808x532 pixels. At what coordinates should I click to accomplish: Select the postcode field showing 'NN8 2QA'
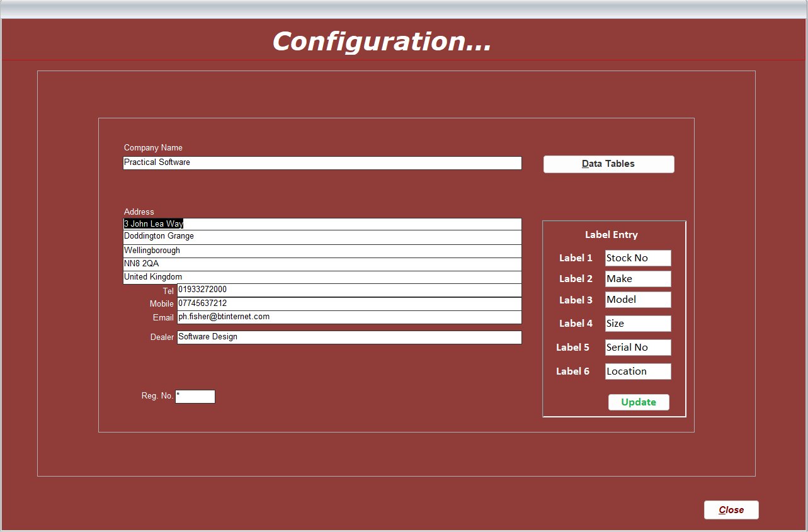tap(322, 263)
